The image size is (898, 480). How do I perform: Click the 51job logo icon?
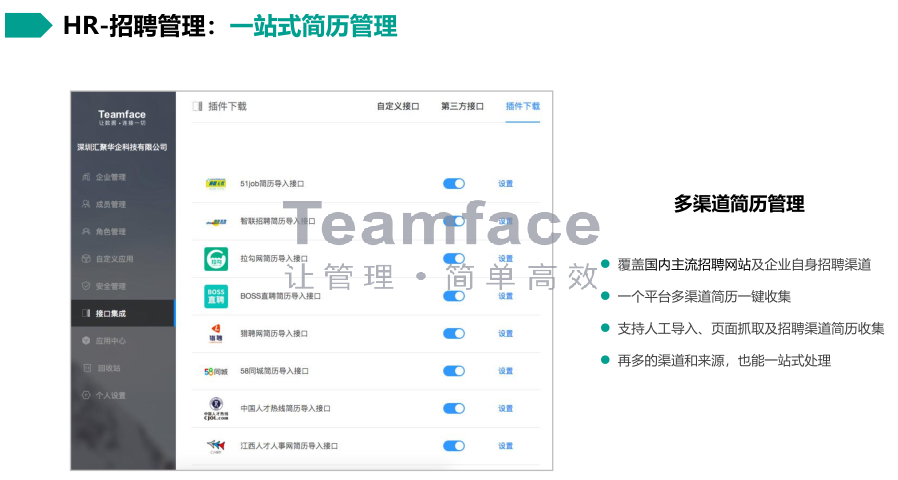216,183
